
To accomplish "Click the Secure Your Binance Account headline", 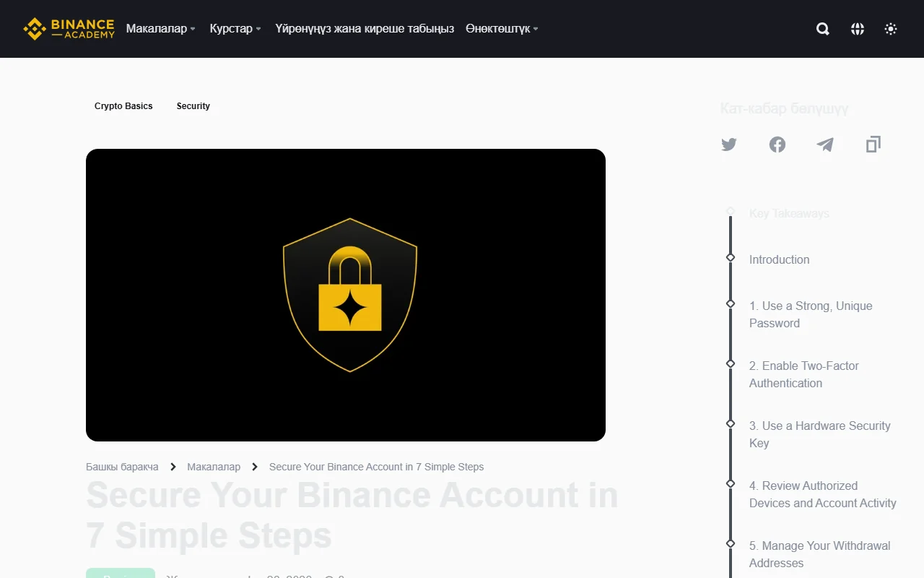I will 352,515.
